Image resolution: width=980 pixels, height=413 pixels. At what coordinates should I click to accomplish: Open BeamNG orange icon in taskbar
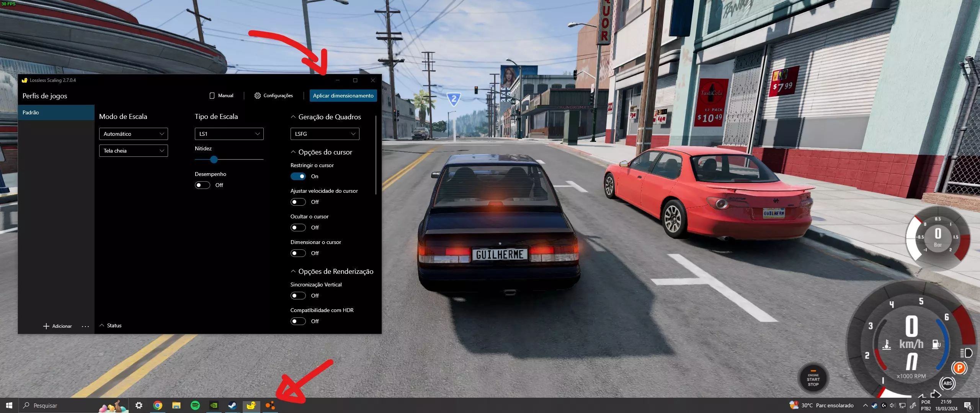coord(270,405)
